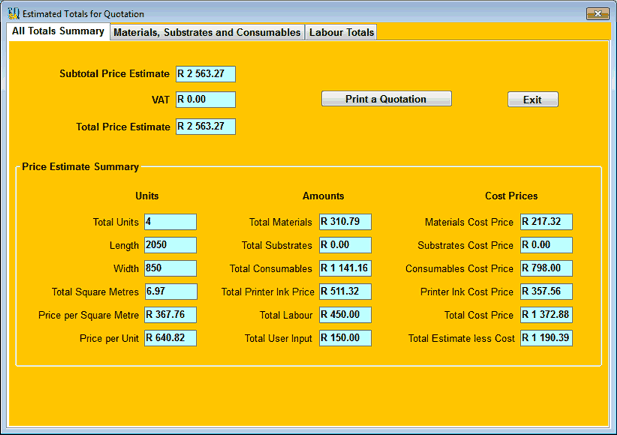The image size is (617, 435).
Task: Click the Total Materials amount field
Action: point(345,222)
